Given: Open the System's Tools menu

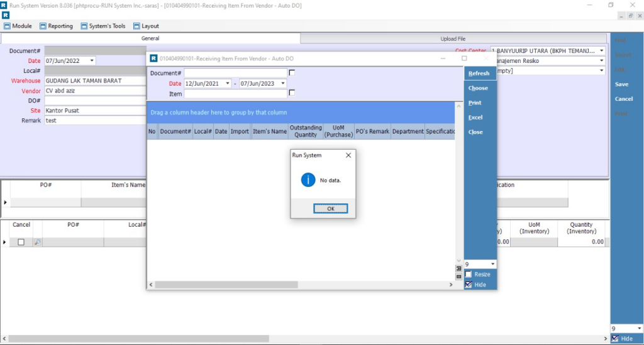Looking at the screenshot, I should point(103,26).
